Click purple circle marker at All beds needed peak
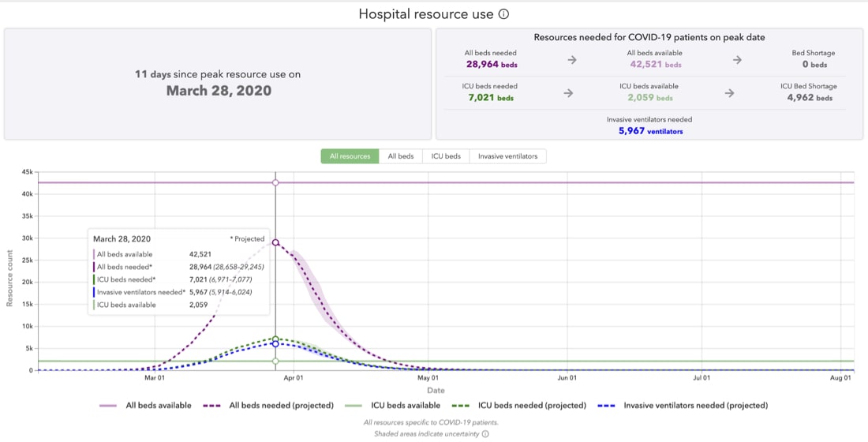 (x=275, y=242)
